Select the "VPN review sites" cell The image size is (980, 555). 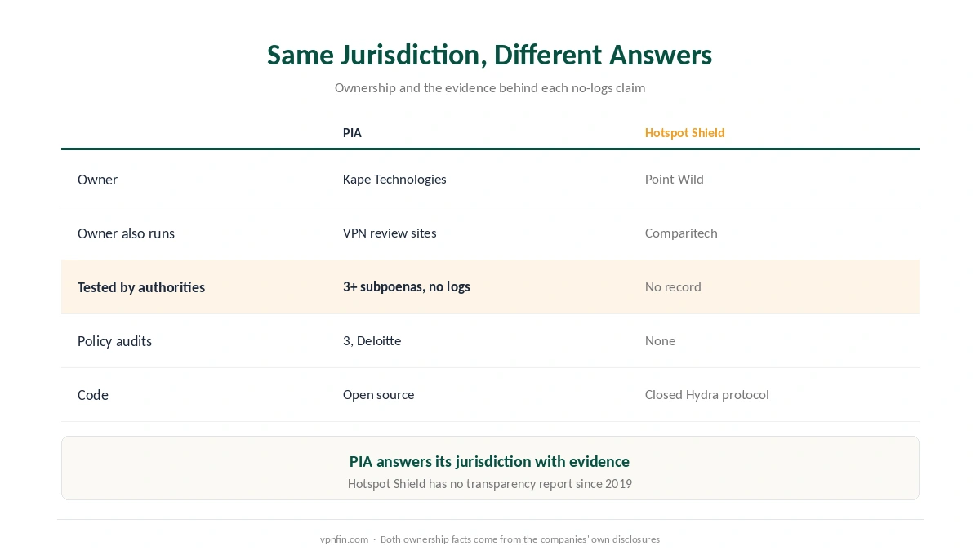tap(390, 233)
